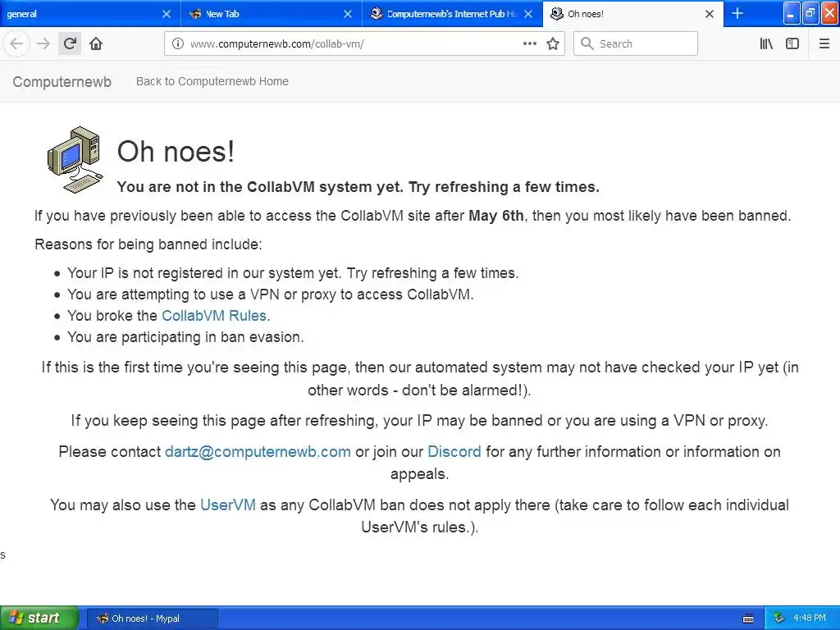The height and width of the screenshot is (630, 840).
Task: Close the 'New Tab' tab
Action: click(348, 14)
